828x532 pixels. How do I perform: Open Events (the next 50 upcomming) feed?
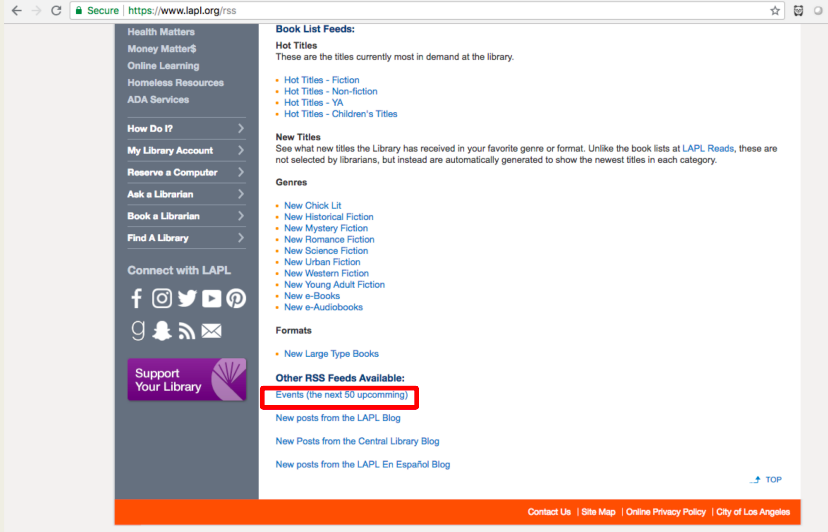[342, 395]
